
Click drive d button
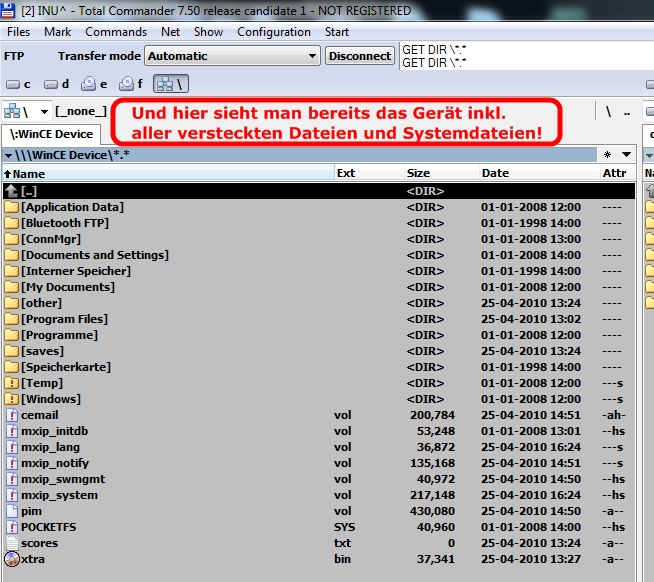(56, 84)
